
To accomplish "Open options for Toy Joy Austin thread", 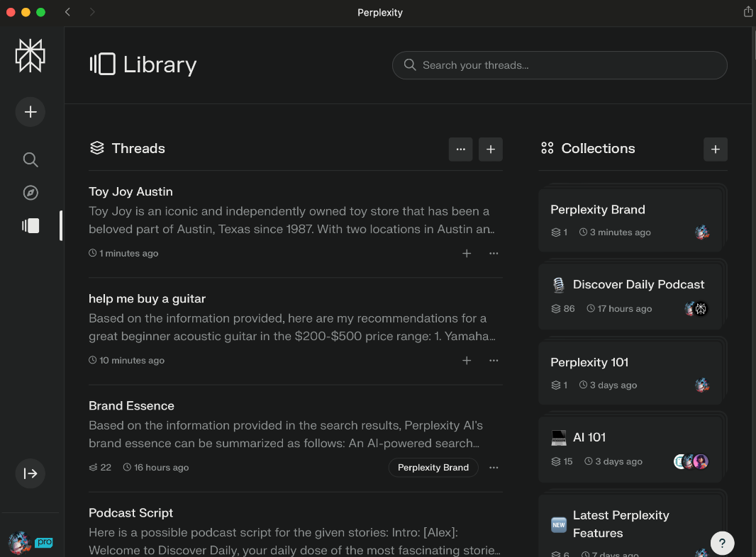I will point(494,254).
